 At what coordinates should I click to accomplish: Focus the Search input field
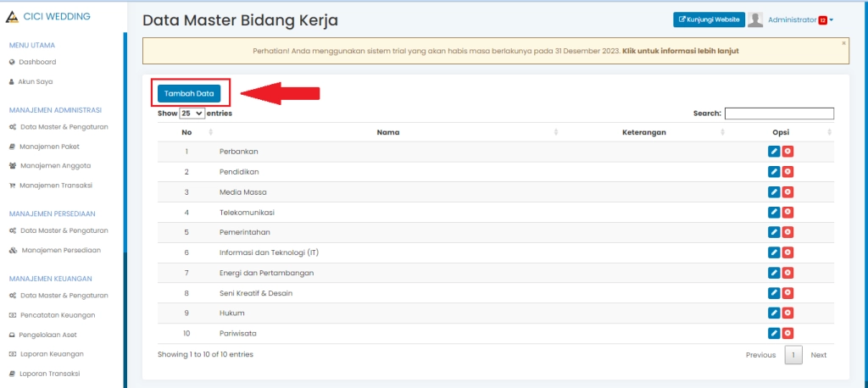point(779,114)
